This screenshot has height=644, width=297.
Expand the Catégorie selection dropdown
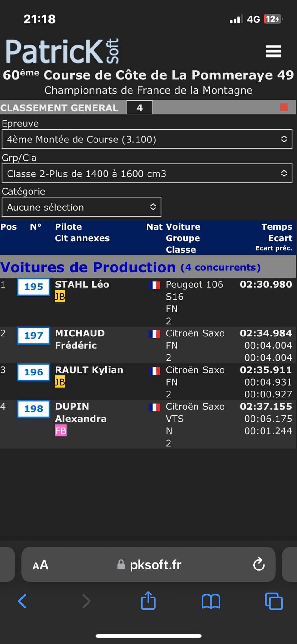(x=81, y=207)
